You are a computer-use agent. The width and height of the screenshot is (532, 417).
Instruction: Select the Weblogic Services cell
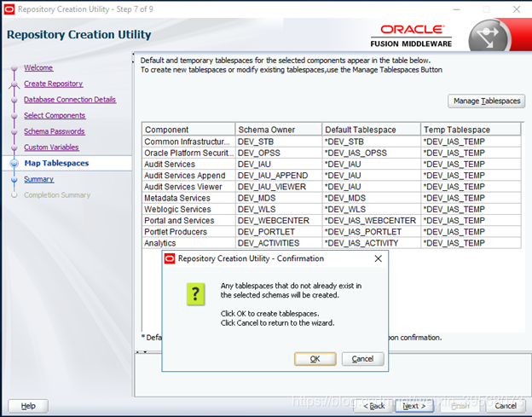pos(188,209)
